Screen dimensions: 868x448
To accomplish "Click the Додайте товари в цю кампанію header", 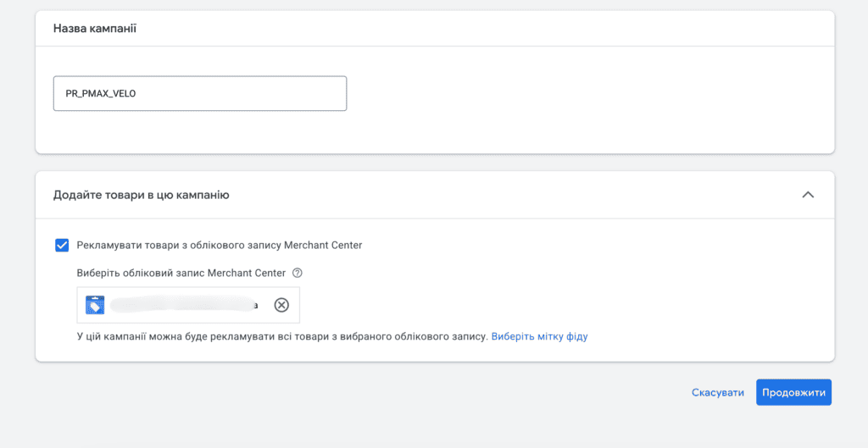I will pos(142,195).
